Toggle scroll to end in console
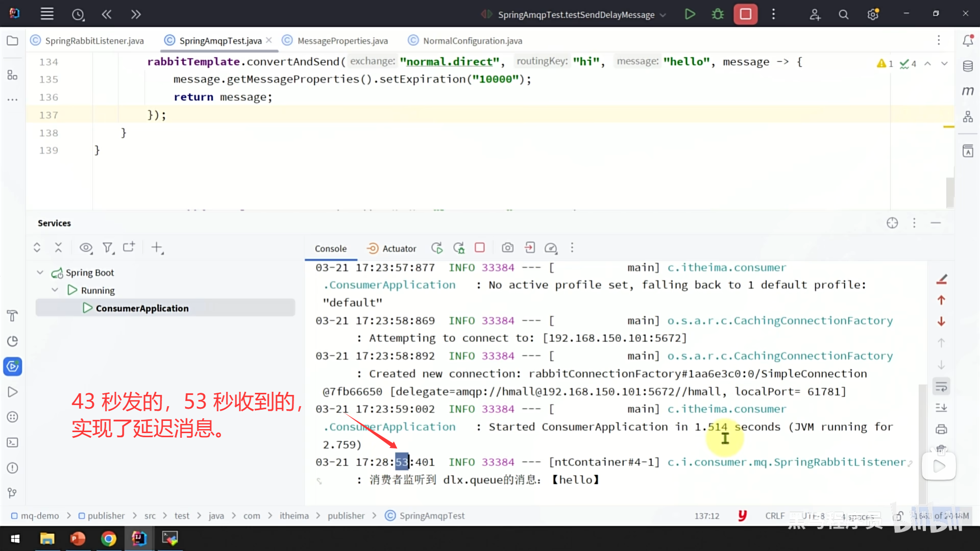 point(941,408)
